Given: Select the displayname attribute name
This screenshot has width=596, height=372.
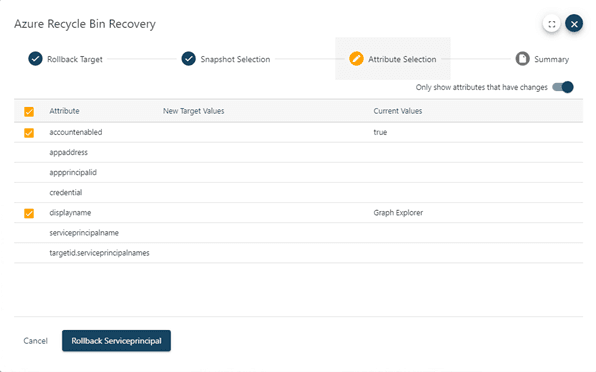Looking at the screenshot, I should point(70,213).
